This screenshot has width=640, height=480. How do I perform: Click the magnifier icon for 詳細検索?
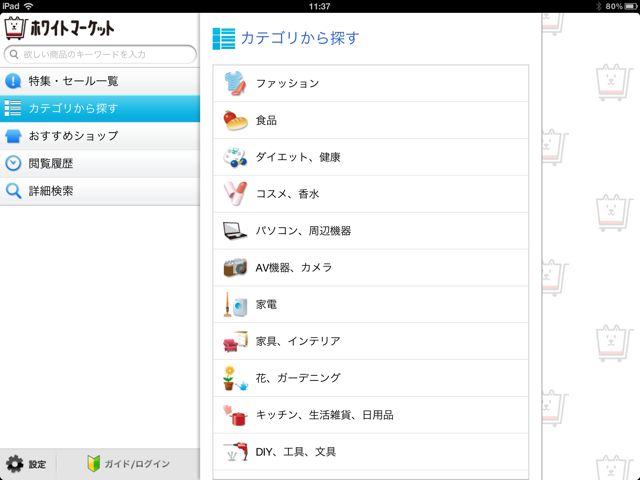(13, 191)
